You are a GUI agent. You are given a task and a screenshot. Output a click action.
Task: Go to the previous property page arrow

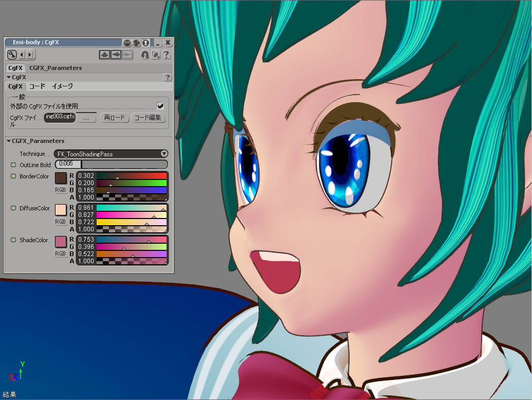pyautogui.click(x=22, y=54)
